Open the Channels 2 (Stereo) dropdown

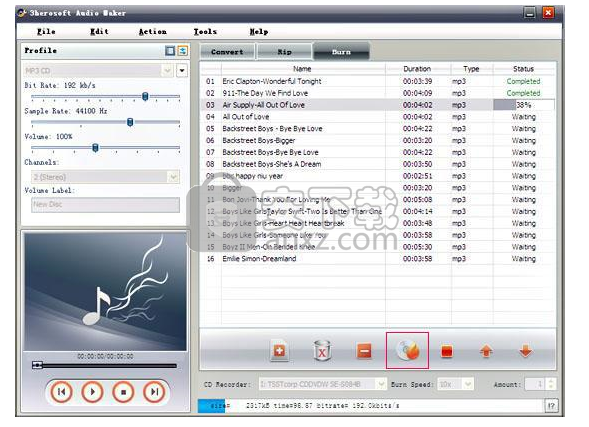pyautogui.click(x=174, y=177)
